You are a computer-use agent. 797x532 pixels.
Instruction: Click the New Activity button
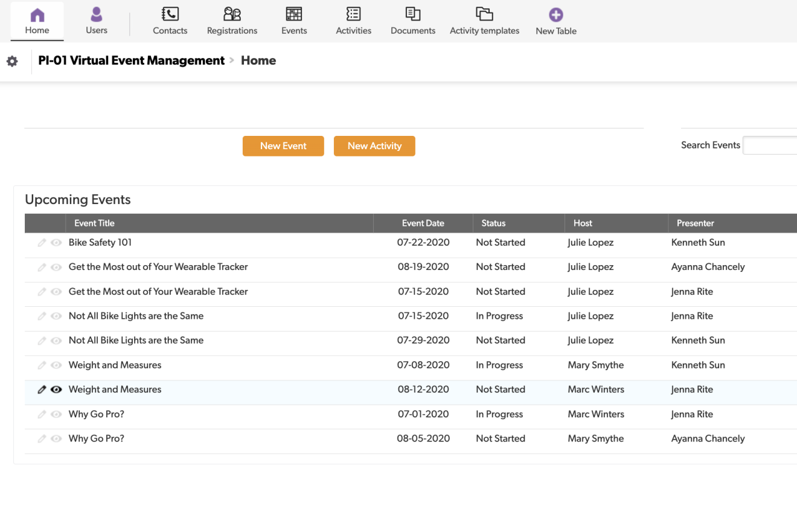(x=374, y=146)
